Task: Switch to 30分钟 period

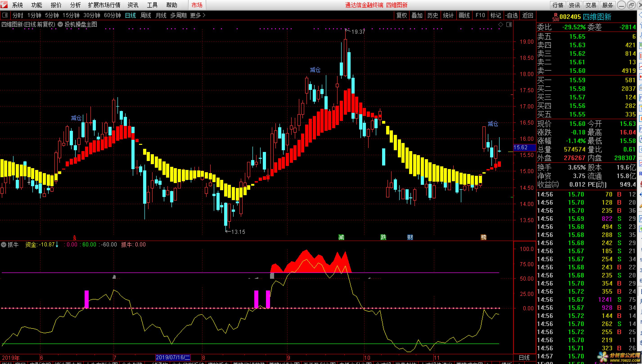Action: pos(92,16)
